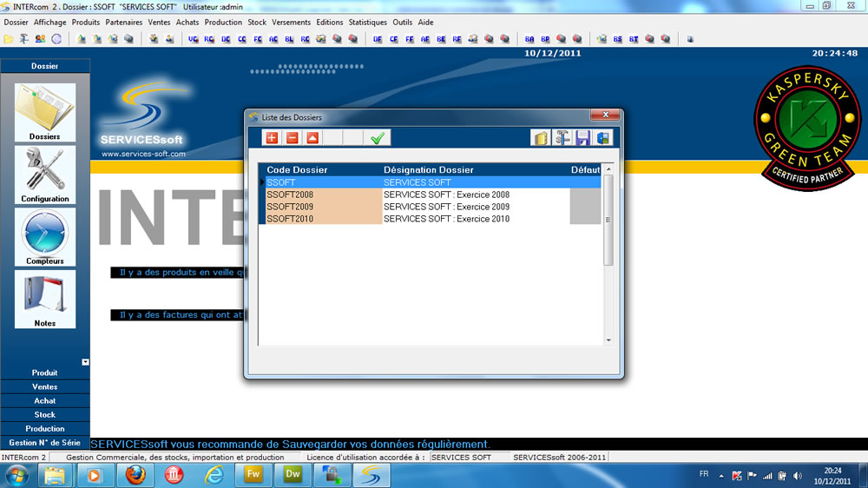Click the FE toolbar icon
The image size is (868, 488).
point(410,39)
